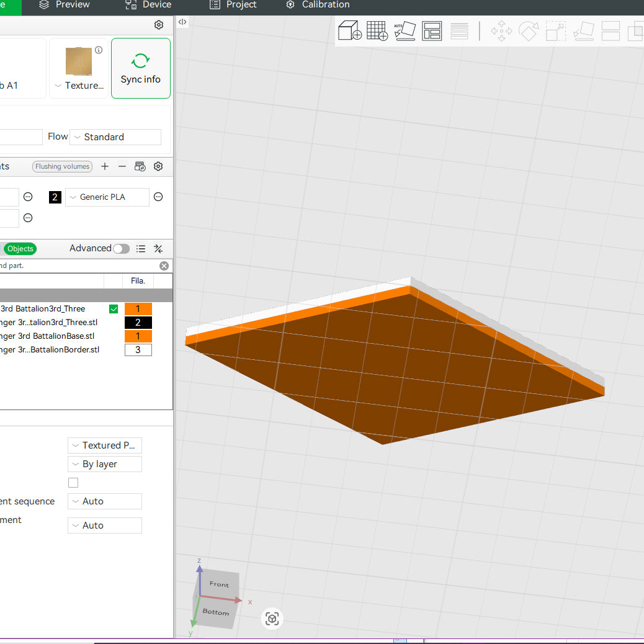Open the Generic PLA filament dropdown

click(107, 197)
